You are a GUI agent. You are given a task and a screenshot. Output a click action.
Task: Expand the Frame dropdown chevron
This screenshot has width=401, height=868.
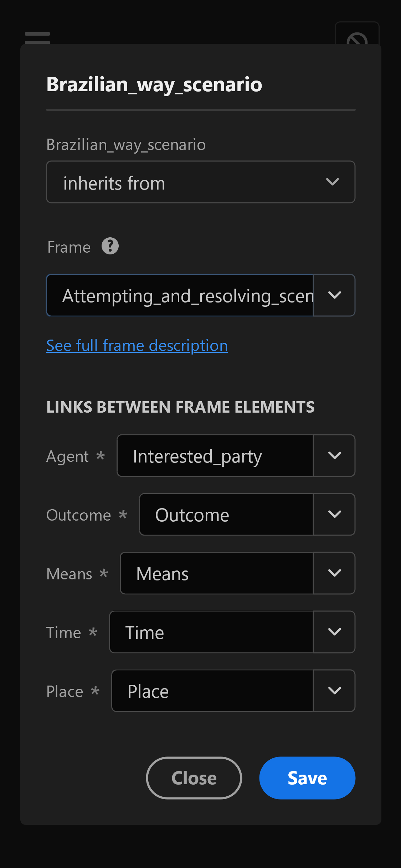tap(334, 295)
